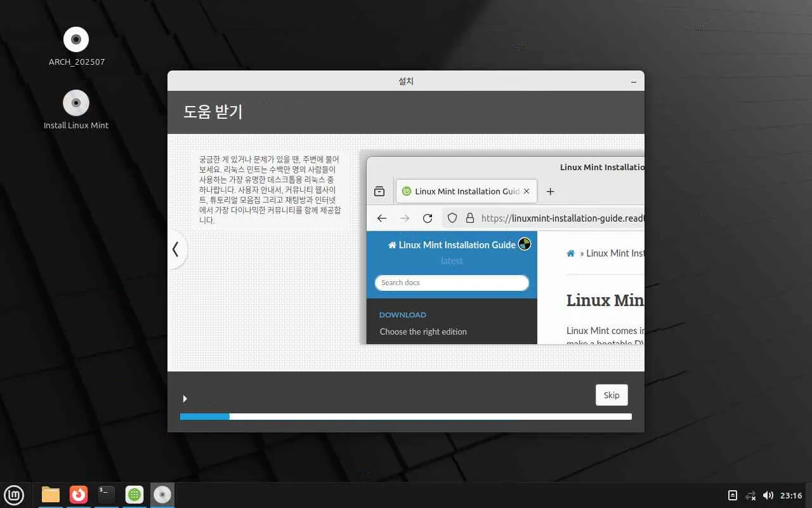812x508 pixels.
Task: Focus the installer disc item in panel
Action: [162, 495]
